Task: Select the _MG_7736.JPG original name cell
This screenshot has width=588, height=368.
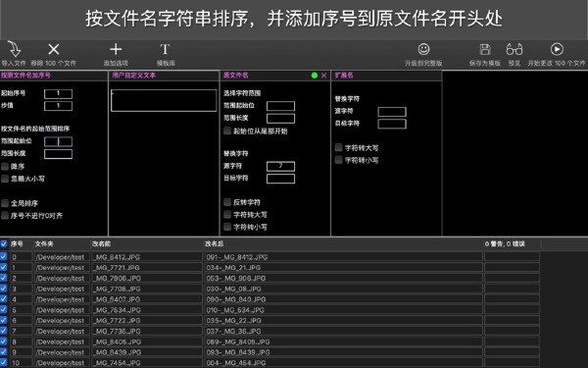Action: pos(147,332)
